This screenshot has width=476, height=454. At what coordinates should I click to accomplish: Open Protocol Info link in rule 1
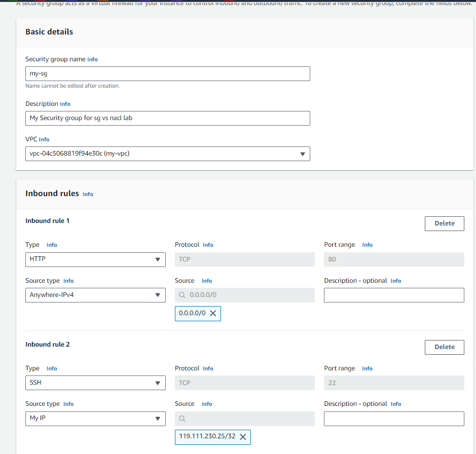tap(208, 245)
